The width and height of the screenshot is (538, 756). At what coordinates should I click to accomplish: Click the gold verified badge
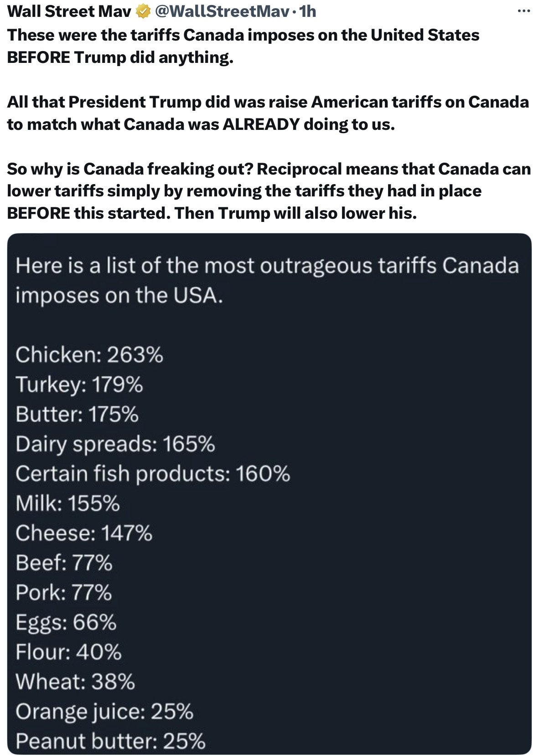[x=143, y=11]
